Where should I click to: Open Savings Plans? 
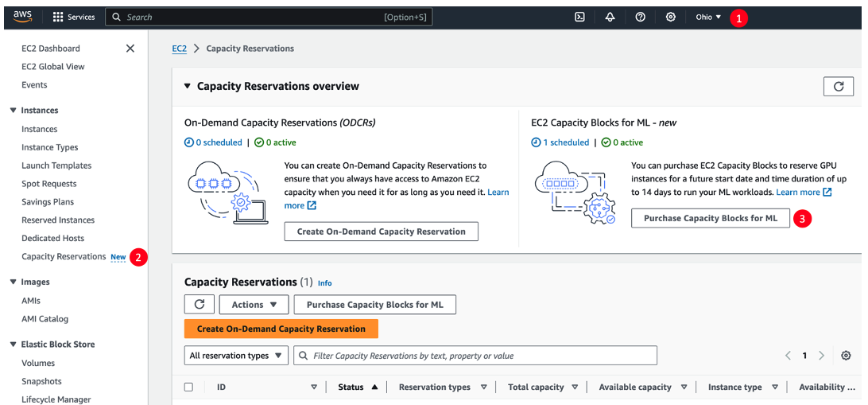click(48, 202)
